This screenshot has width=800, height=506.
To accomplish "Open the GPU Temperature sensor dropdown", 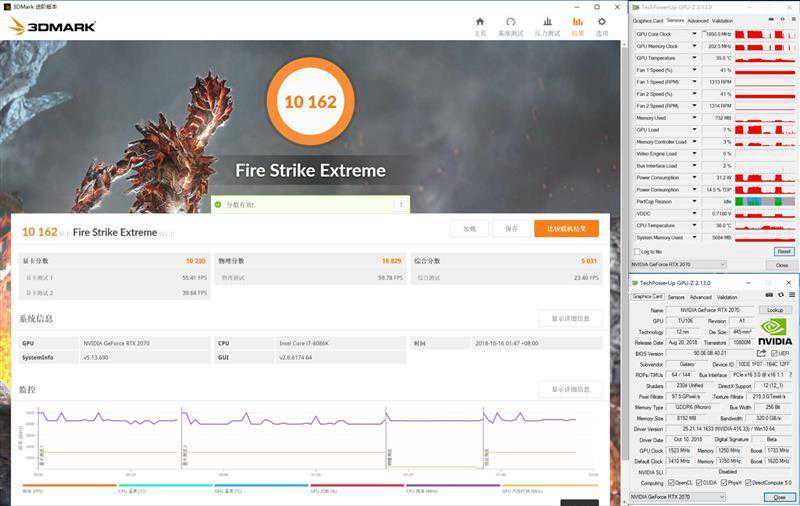I will point(695,58).
